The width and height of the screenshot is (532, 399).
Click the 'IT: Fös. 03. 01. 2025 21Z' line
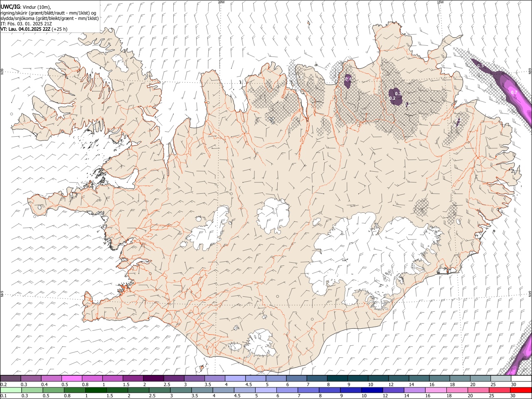coord(26,24)
